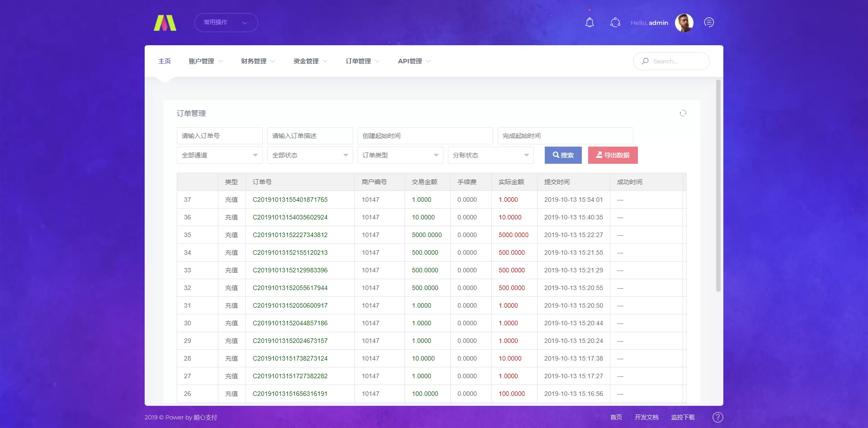
Task: Expand the 订单类型 select box
Action: [x=400, y=155]
